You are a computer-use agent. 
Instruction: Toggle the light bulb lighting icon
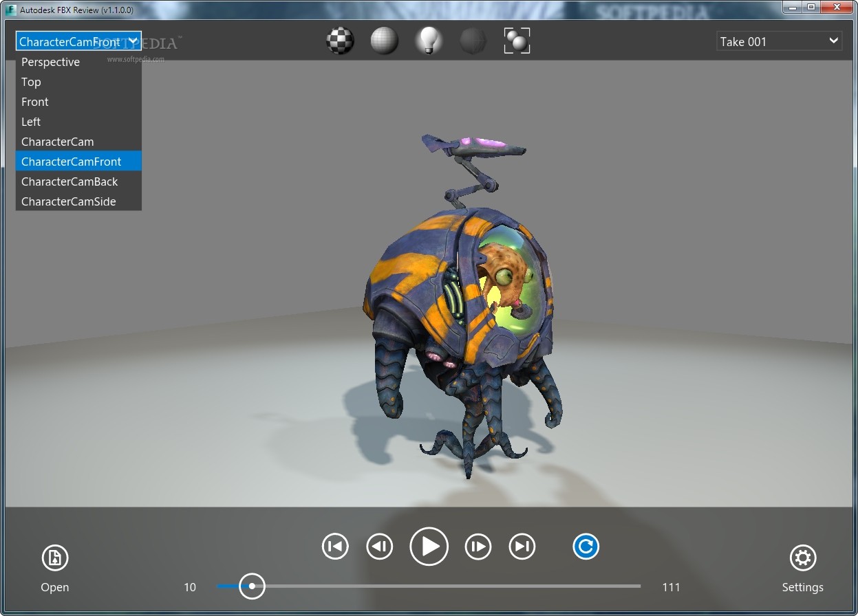pyautogui.click(x=429, y=41)
